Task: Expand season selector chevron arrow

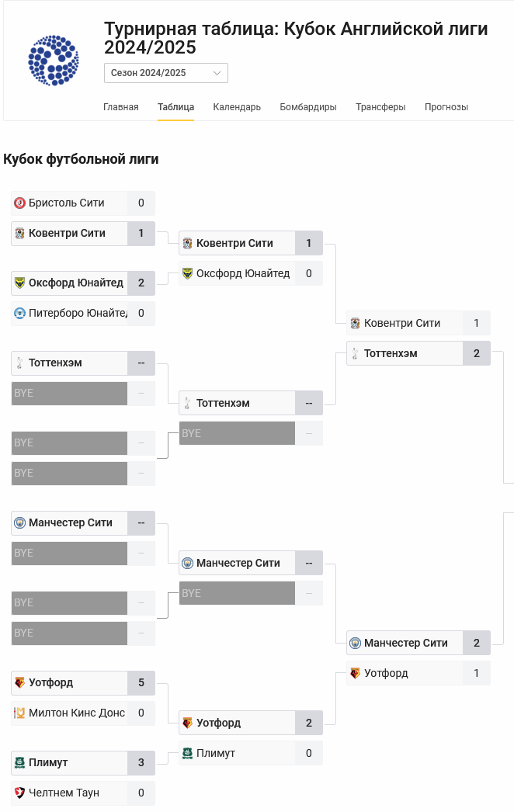Action: click(x=217, y=73)
